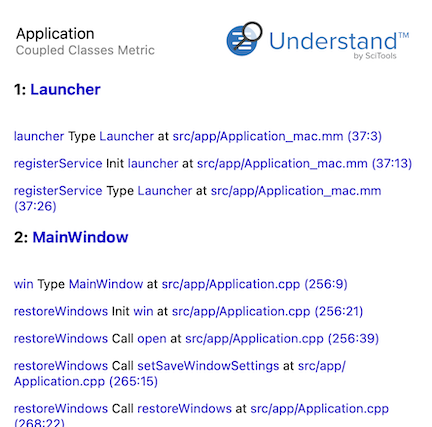Click restoreWindows in the Init win row
The image size is (432, 427).
coord(61,311)
